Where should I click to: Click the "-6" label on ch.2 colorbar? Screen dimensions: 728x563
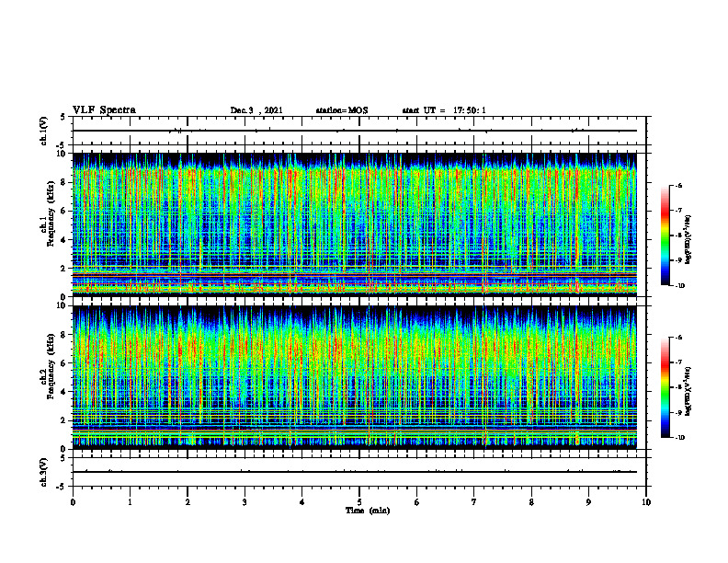(678, 338)
